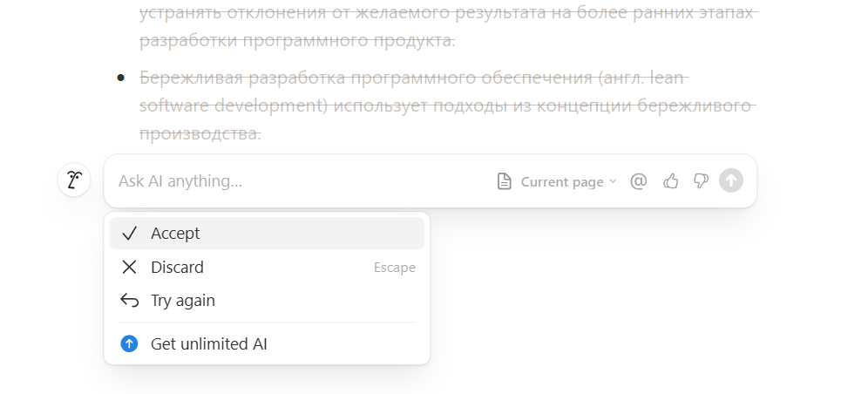The height and width of the screenshot is (394, 868).
Task: Open the Current page context dropdown
Action: coord(561,181)
